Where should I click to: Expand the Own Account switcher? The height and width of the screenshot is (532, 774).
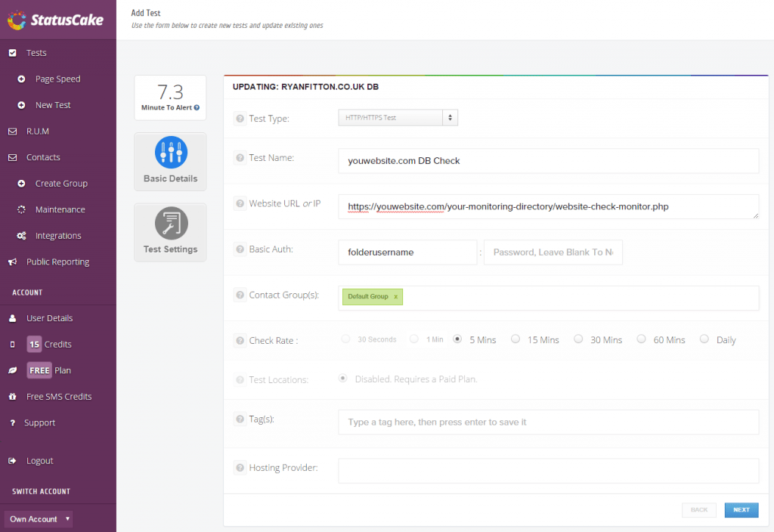pyautogui.click(x=38, y=518)
